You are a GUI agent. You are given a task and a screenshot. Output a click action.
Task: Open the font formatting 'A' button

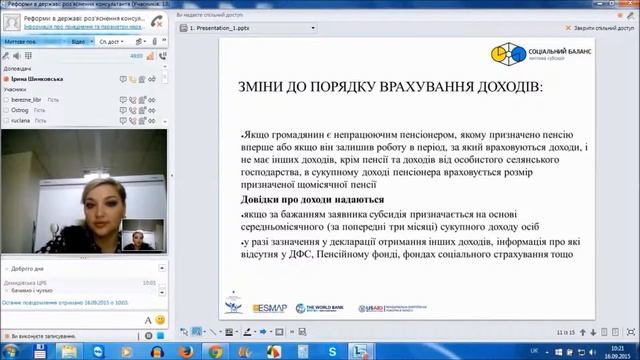click(x=148, y=320)
